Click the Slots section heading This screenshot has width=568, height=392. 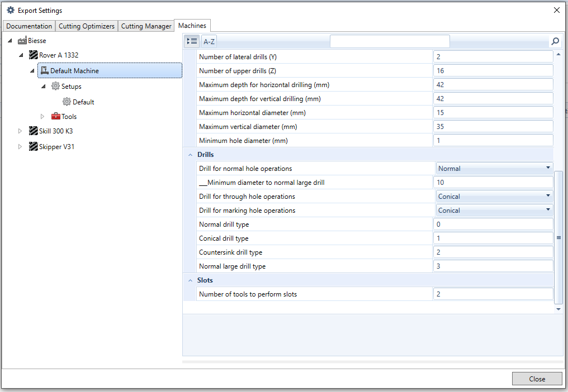click(x=205, y=280)
